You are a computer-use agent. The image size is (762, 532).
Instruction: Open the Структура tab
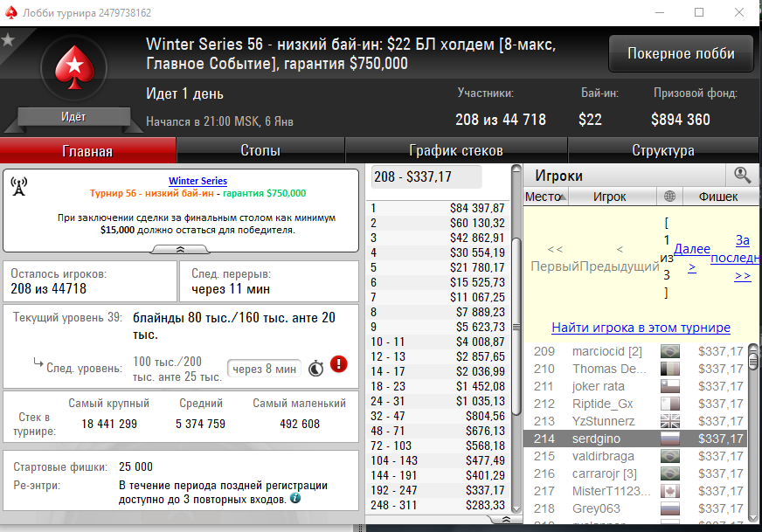663,150
